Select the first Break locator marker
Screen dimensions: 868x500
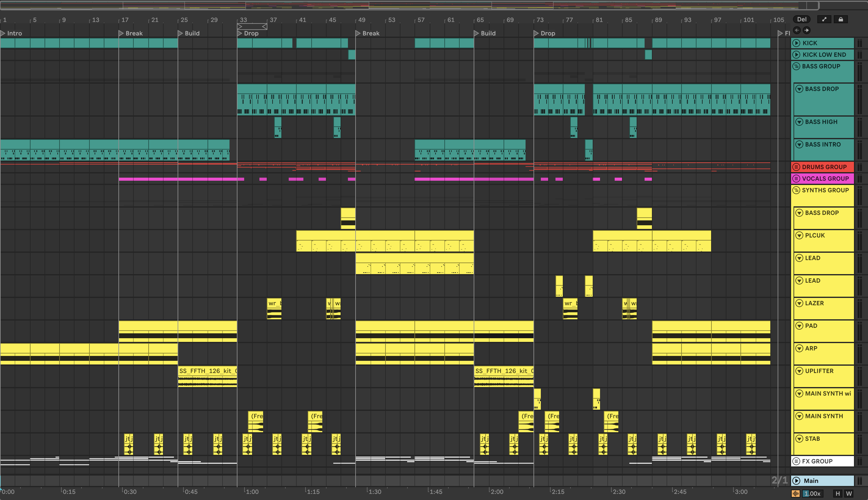tap(121, 33)
